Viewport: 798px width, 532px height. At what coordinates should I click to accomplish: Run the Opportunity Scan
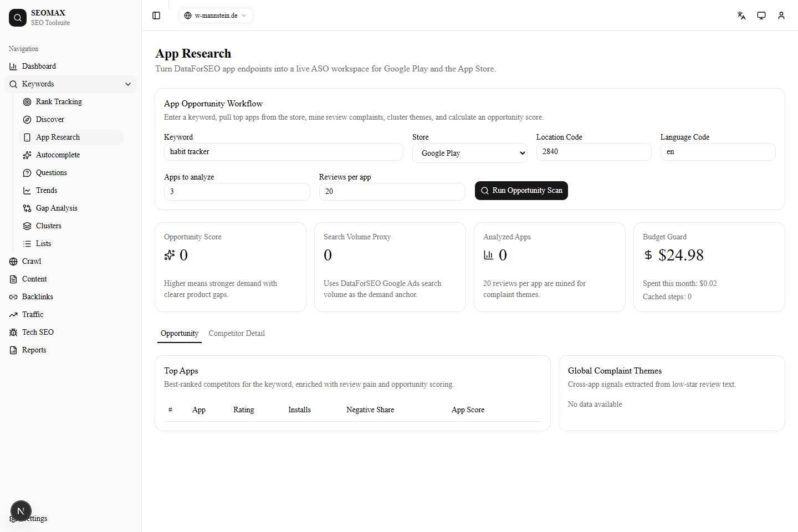521,191
